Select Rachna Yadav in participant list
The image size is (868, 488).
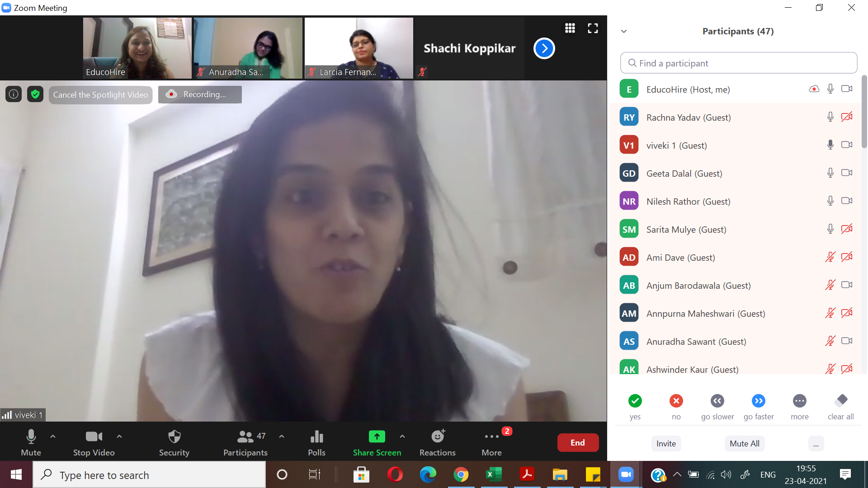[688, 117]
